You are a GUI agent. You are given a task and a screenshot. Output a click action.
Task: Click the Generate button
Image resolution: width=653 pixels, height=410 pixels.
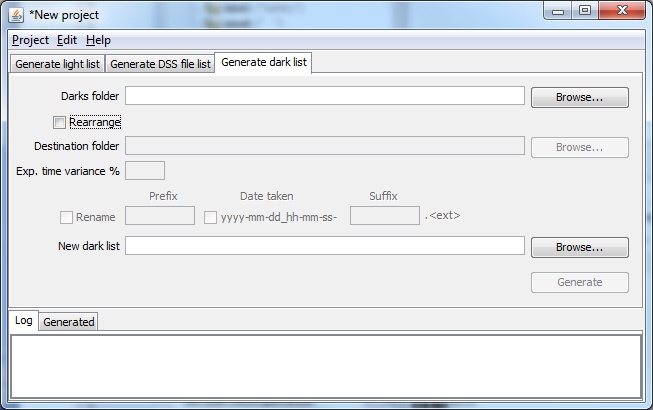tap(580, 282)
